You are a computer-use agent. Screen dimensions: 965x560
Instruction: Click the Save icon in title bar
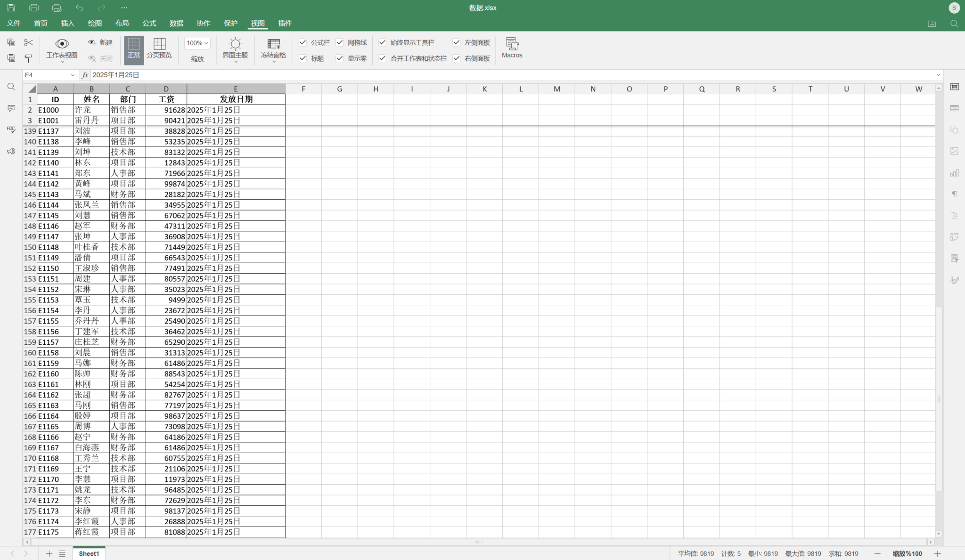tap(11, 8)
